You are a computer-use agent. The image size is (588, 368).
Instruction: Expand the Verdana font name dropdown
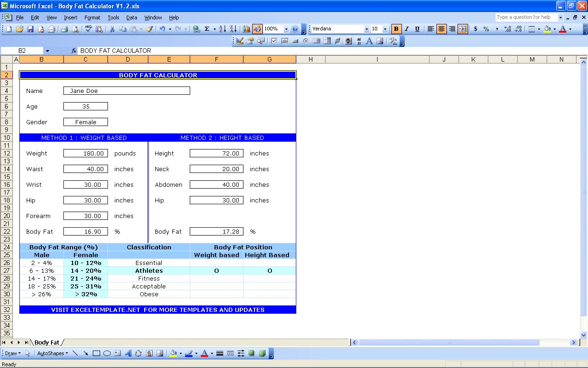point(366,29)
